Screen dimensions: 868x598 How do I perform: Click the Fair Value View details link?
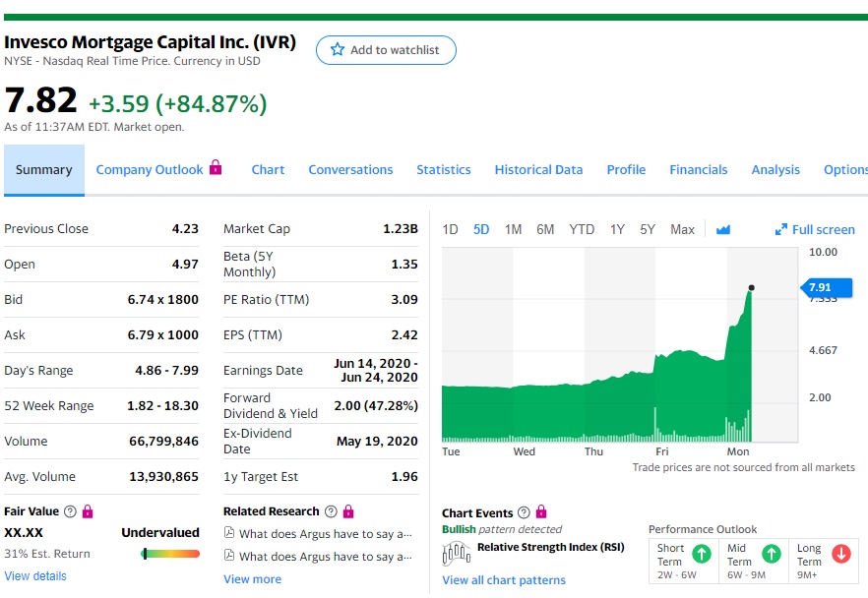(x=35, y=576)
